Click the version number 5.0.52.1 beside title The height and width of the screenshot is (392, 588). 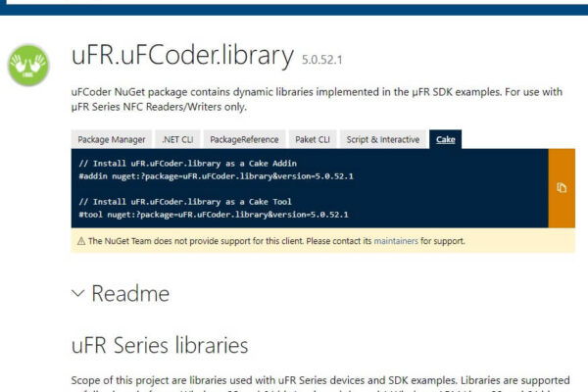pos(322,60)
